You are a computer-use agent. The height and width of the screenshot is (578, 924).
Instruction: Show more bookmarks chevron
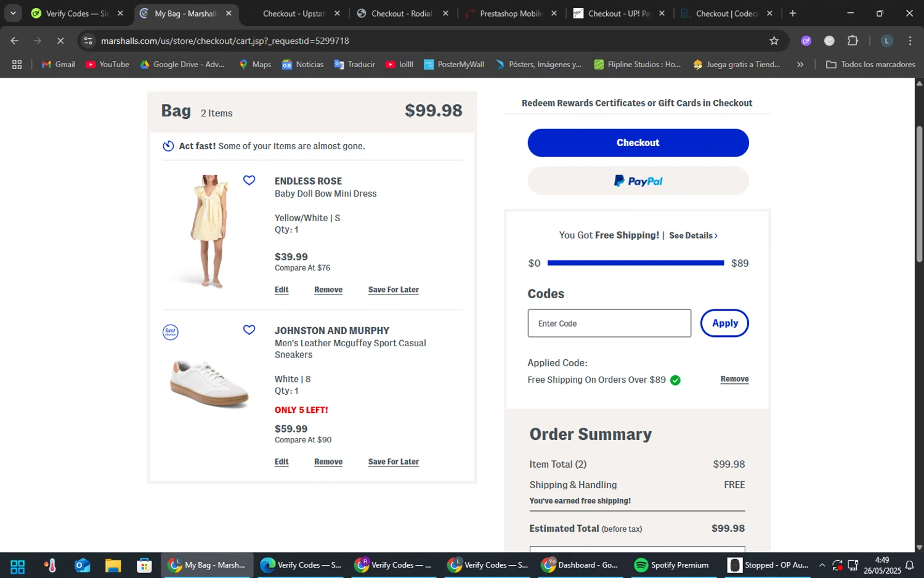click(x=800, y=64)
